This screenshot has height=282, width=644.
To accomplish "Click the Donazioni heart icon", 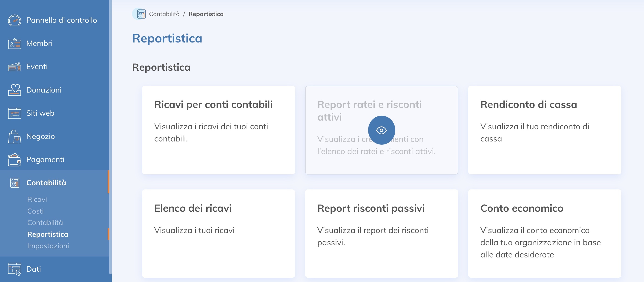I will [14, 90].
